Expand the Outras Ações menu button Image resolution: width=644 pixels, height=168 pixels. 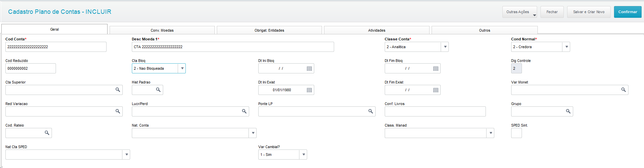(x=520, y=12)
